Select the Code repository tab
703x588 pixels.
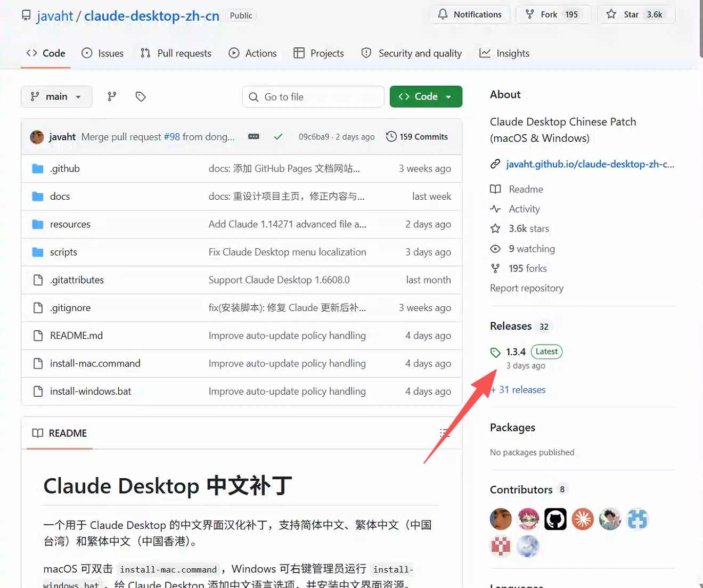click(46, 53)
